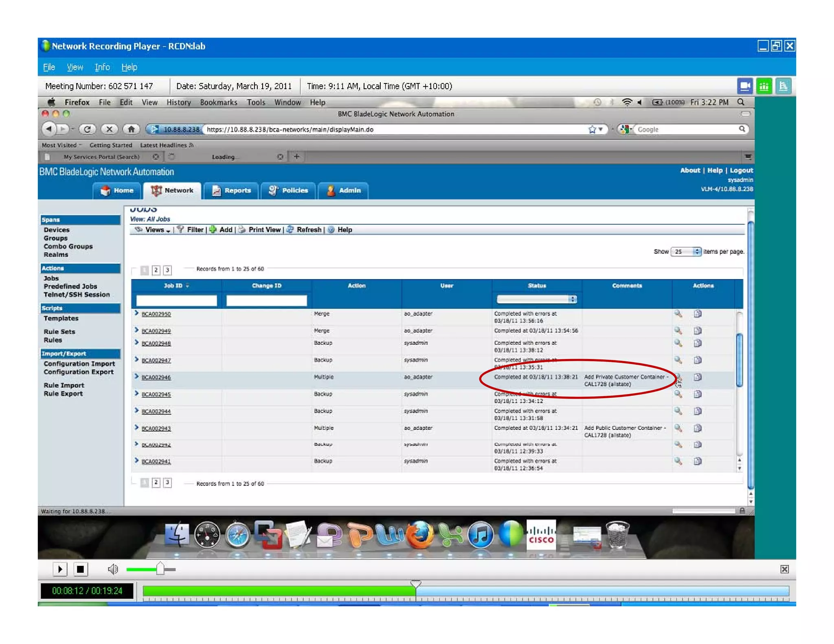Open the job link BCA002948
Screen dimensions: 834x644
[156, 343]
